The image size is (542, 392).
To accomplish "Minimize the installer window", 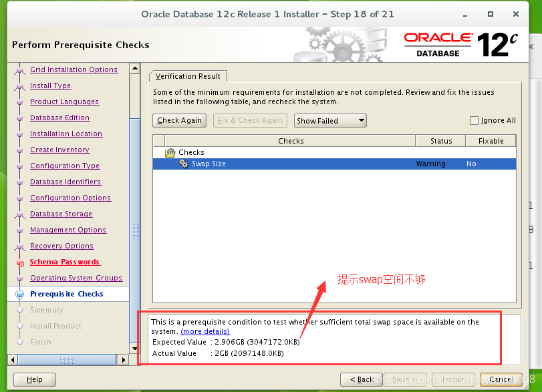I will (465, 15).
